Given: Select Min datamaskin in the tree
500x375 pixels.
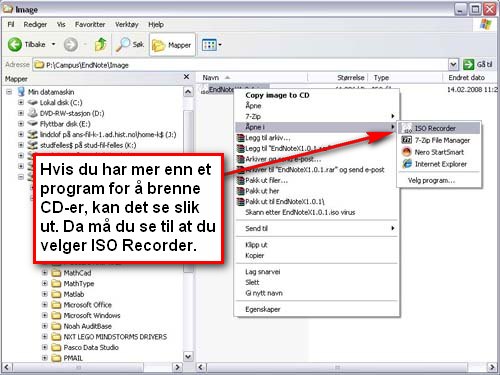Looking at the screenshot, I should coord(51,92).
